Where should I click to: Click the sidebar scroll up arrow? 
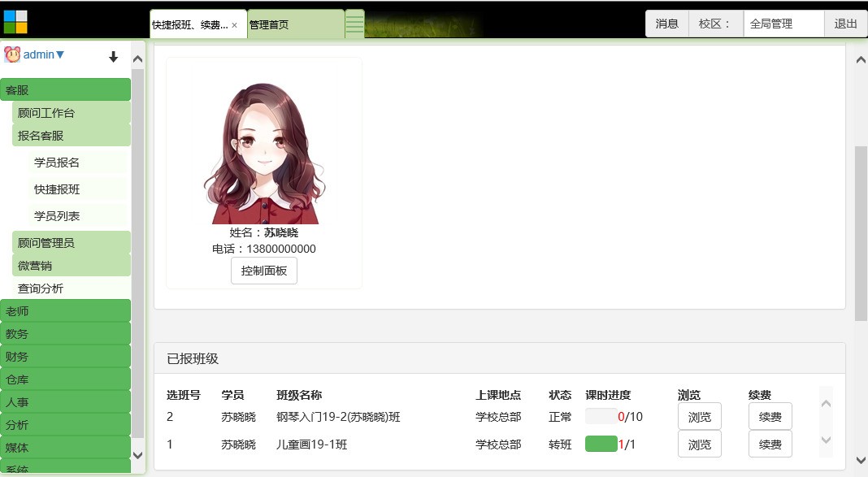[138, 59]
